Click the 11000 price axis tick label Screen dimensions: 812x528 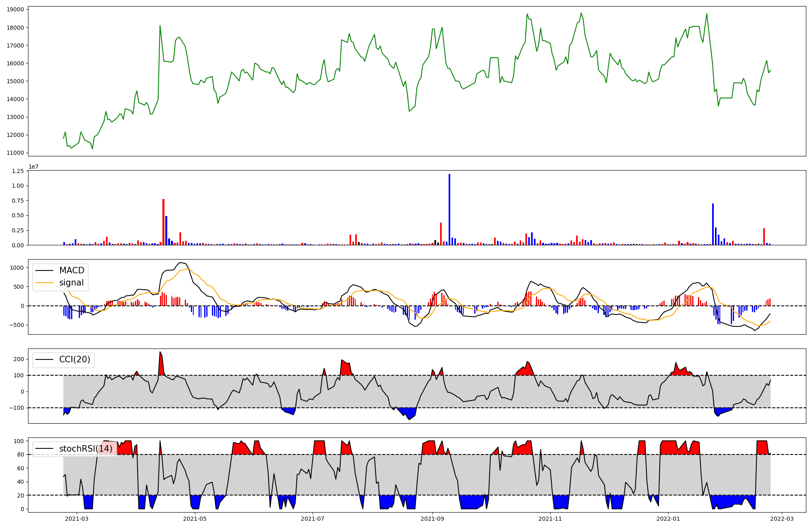pyautogui.click(x=15, y=153)
